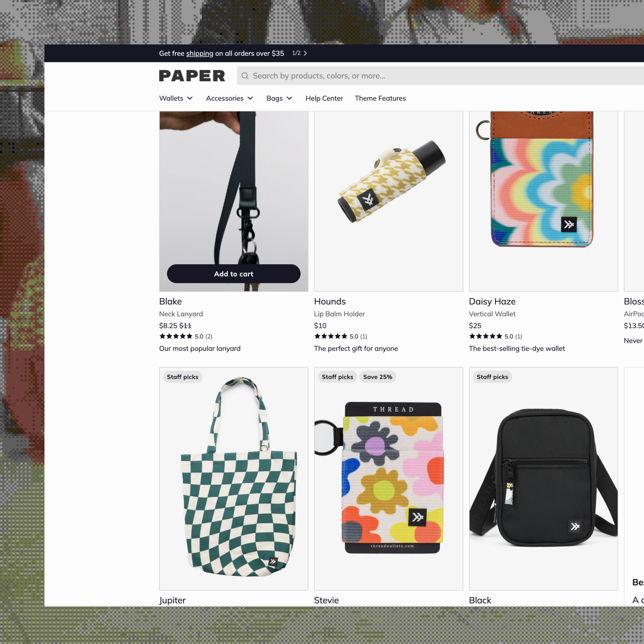Open the black crossbody bag image
This screenshot has height=644, width=644.
[x=543, y=479]
